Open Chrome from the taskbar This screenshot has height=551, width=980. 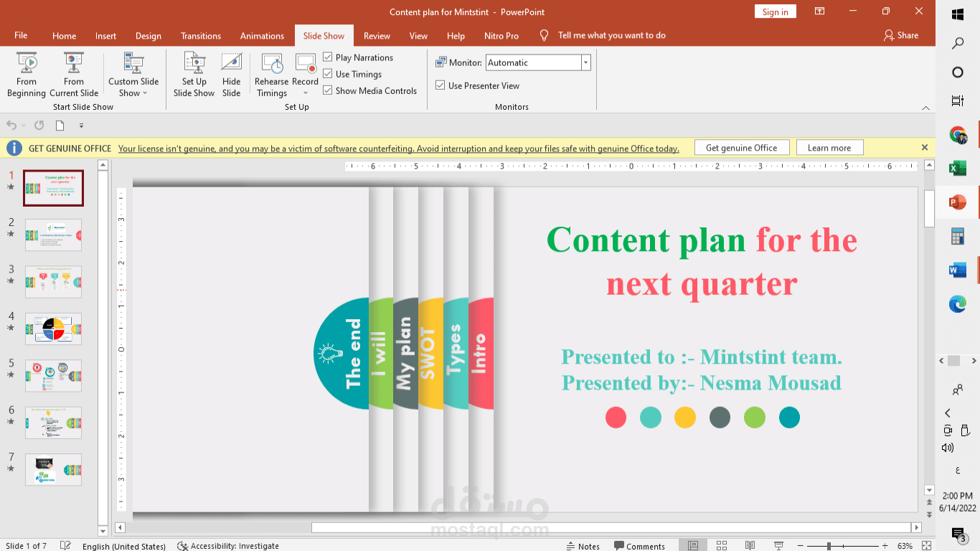pyautogui.click(x=958, y=134)
